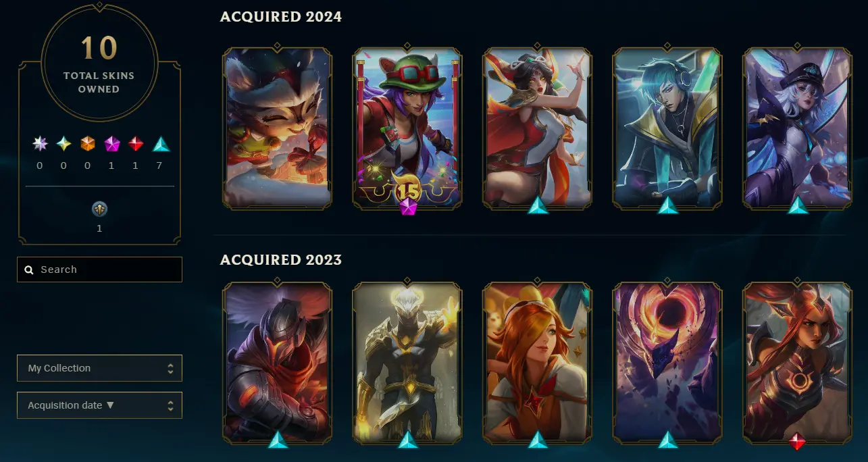
Task: Select the black hole dragon skin card
Action: pyautogui.click(x=667, y=362)
